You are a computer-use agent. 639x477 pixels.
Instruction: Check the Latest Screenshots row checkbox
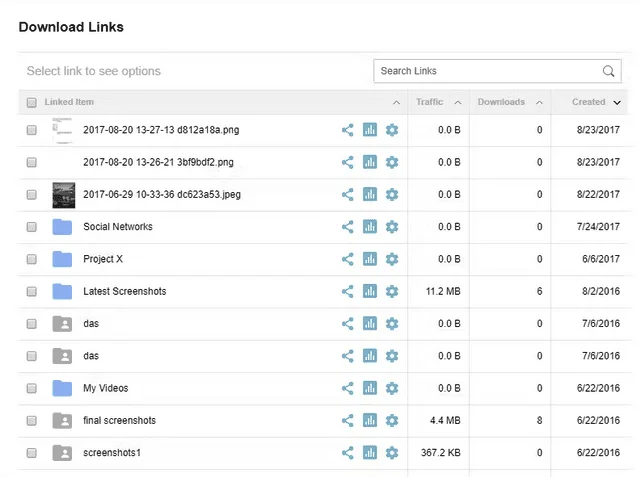click(31, 292)
